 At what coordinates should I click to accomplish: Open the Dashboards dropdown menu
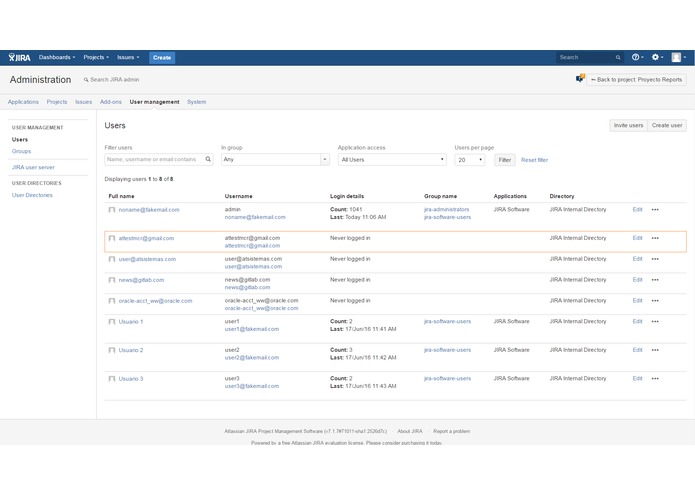[57, 57]
